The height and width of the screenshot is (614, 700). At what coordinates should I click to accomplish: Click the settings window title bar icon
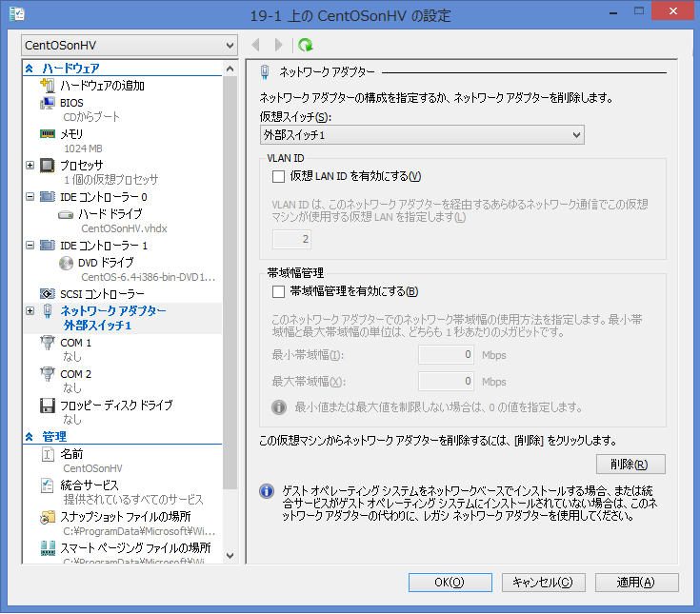16,14
